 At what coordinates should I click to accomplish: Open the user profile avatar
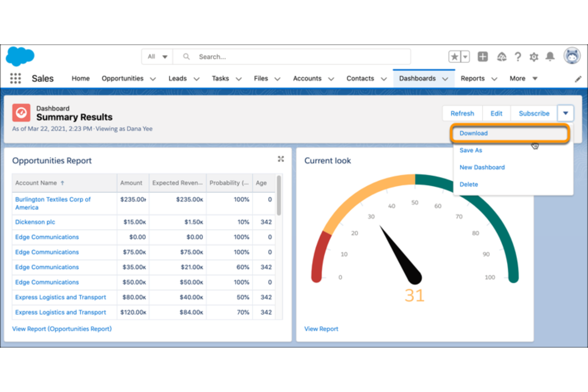coord(572,56)
